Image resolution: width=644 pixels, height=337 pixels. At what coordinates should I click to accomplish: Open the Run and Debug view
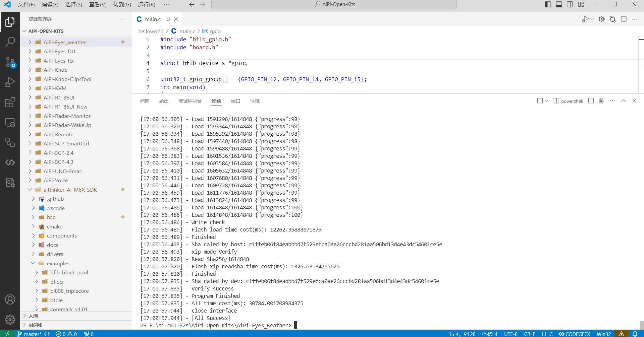(10, 82)
